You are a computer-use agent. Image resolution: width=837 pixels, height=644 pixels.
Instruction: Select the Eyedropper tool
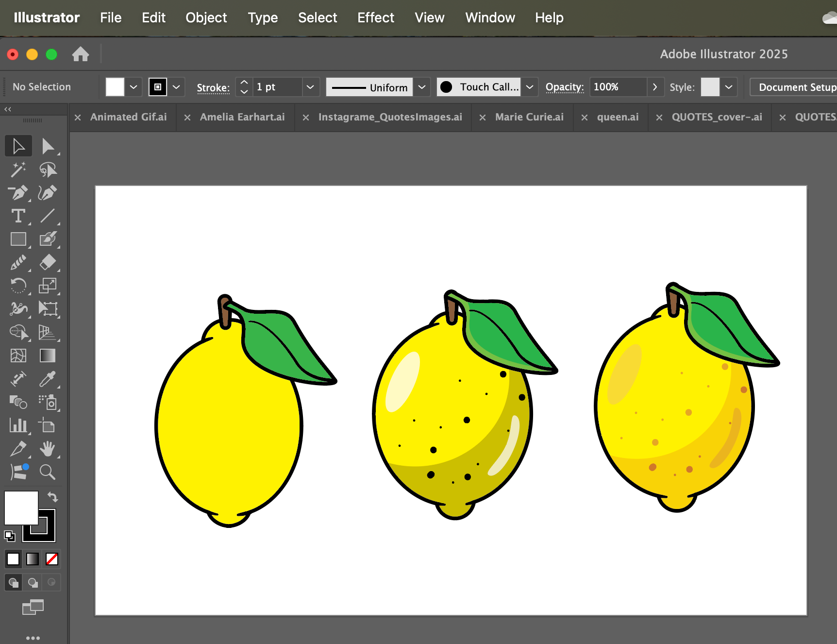click(x=48, y=379)
